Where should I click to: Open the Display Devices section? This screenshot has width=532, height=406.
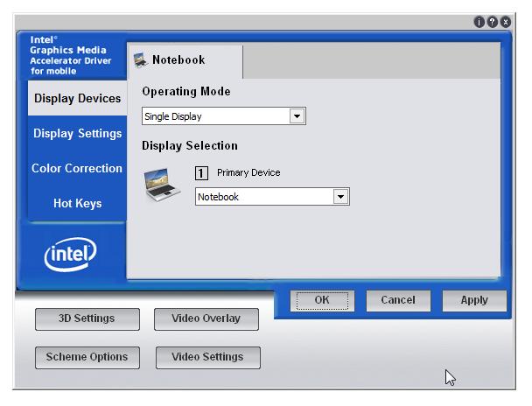77,98
